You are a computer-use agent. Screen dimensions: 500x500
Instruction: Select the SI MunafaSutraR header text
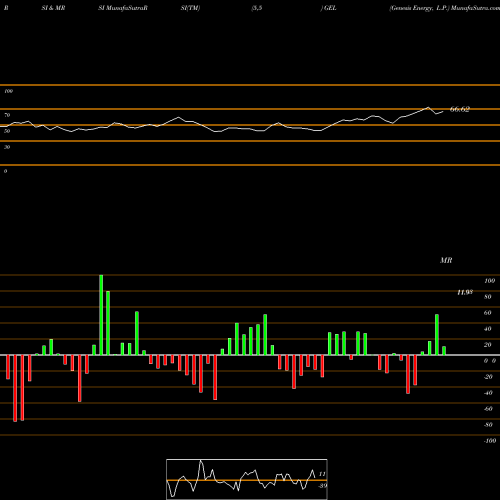tap(123, 8)
